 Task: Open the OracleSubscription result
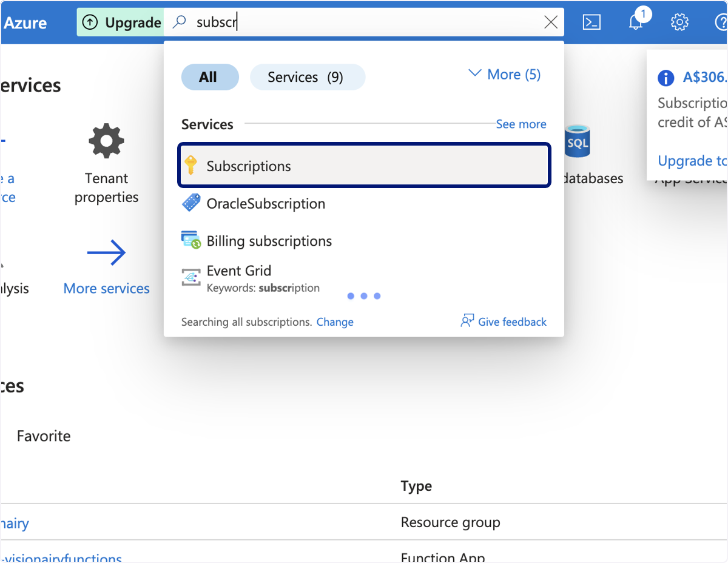pos(364,203)
